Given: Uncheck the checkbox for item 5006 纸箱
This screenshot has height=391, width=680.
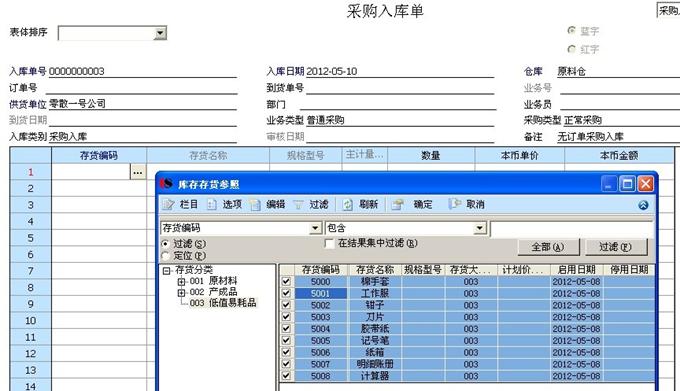Looking at the screenshot, I should pyautogui.click(x=286, y=352).
